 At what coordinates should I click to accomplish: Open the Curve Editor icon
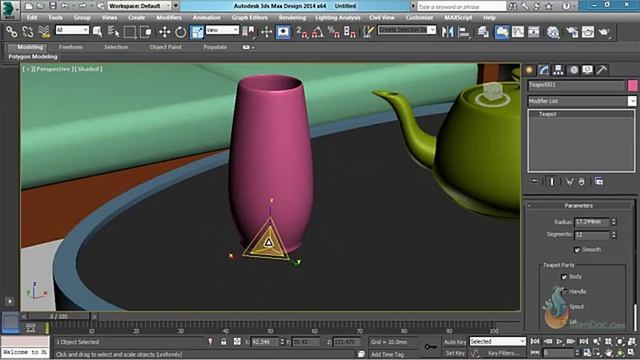pyautogui.click(x=518, y=32)
